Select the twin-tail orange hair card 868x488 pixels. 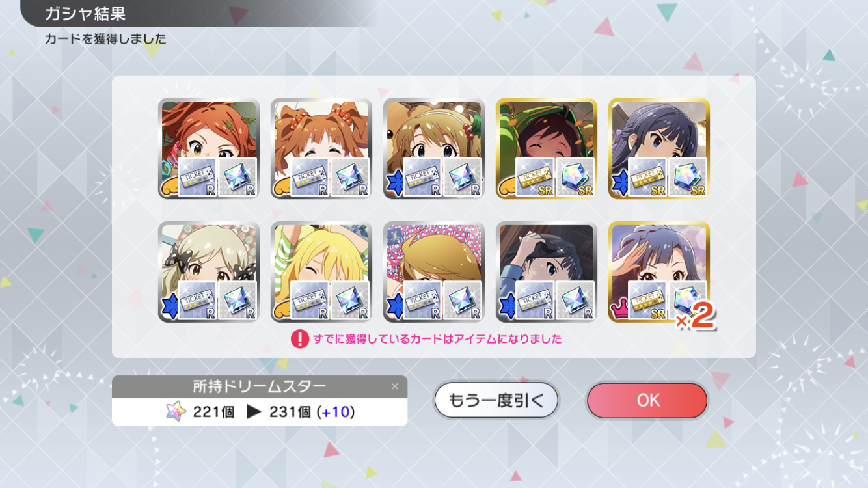(321, 148)
